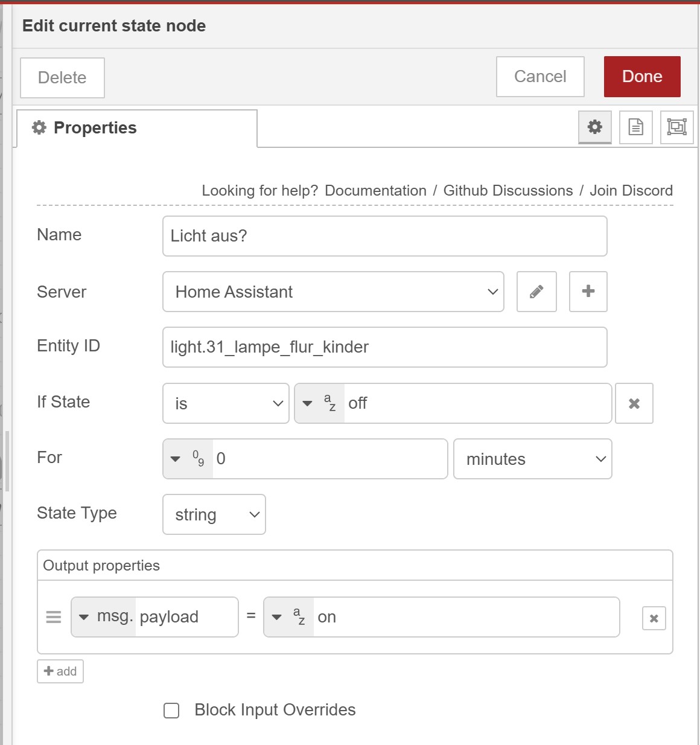Open node settings gear icon
This screenshot has height=745, width=700.
[594, 127]
